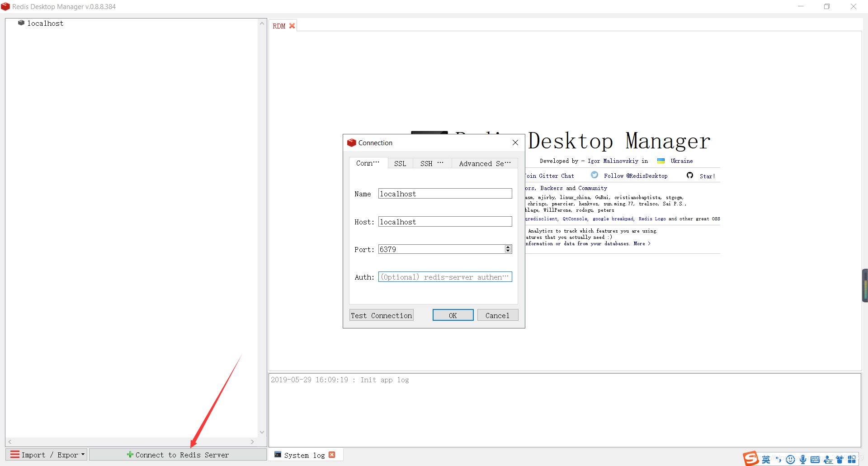Image resolution: width=868 pixels, height=466 pixels.
Task: Click the Sogou microphone voice input icon
Action: coord(803,460)
